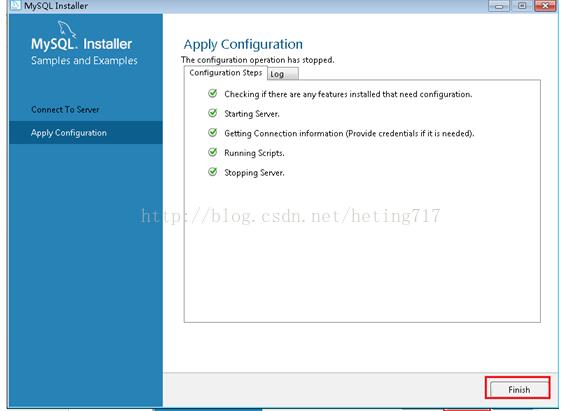Click the Finish button

click(x=519, y=389)
